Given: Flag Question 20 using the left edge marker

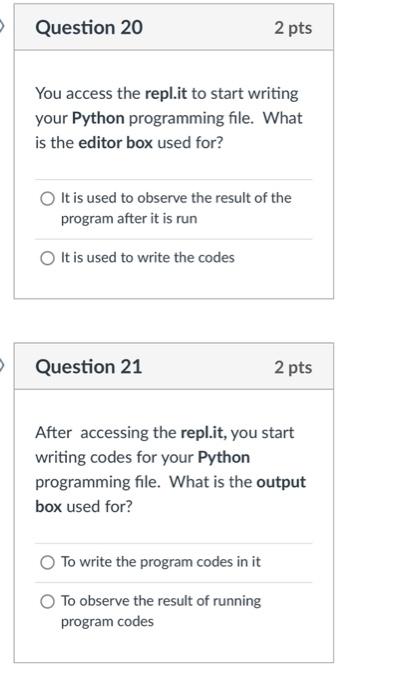Looking at the screenshot, I should [2, 27].
